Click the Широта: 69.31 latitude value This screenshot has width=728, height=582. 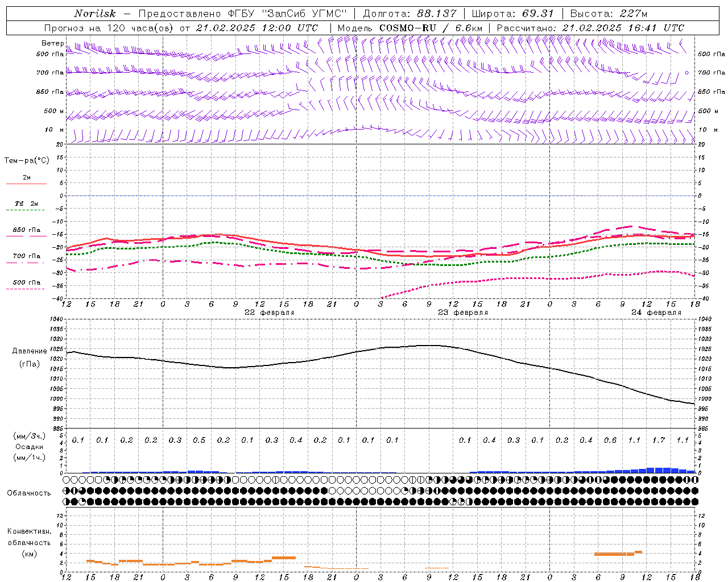click(x=513, y=14)
